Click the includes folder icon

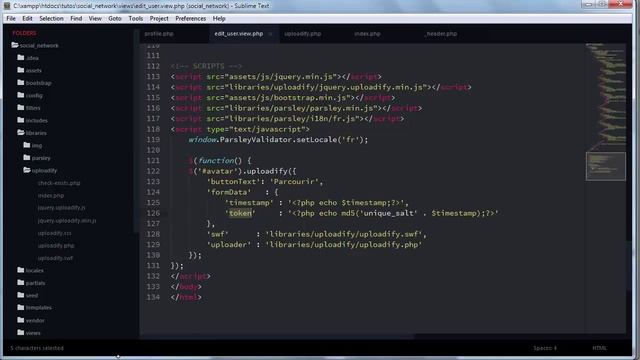(21, 120)
